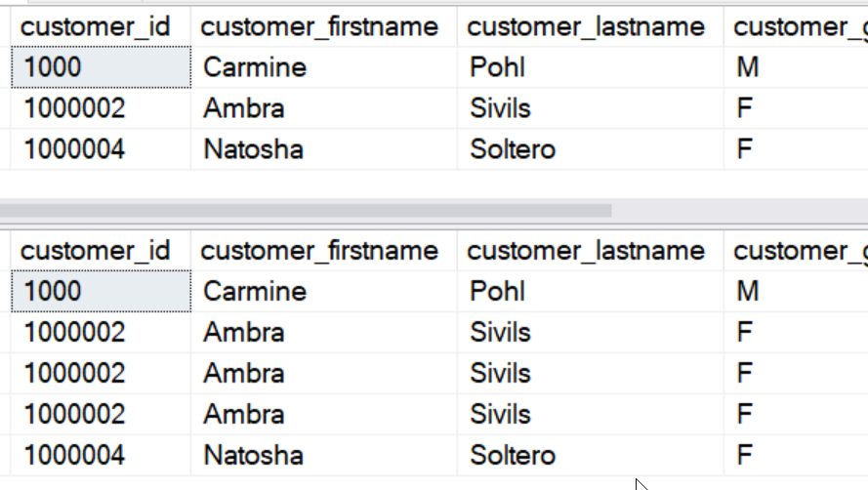Select customer_firstname header in top result grid
The image size is (868, 490).
pos(319,26)
